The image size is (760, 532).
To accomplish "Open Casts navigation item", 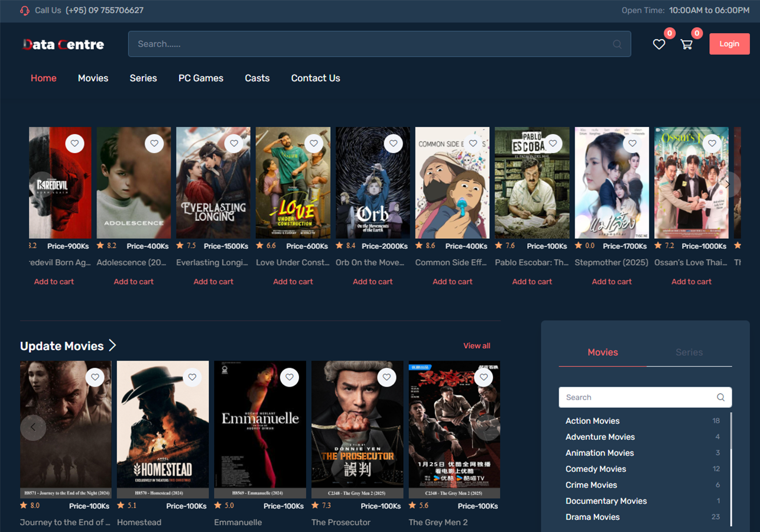I will click(257, 78).
